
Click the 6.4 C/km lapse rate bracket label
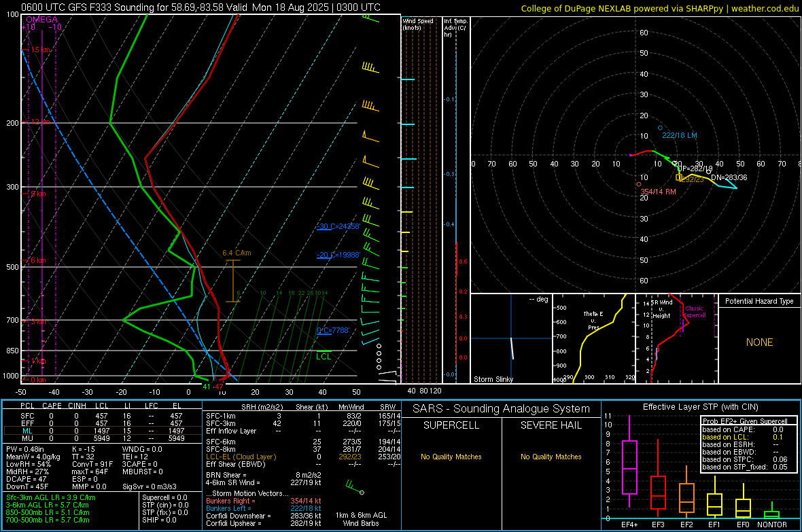pos(237,253)
